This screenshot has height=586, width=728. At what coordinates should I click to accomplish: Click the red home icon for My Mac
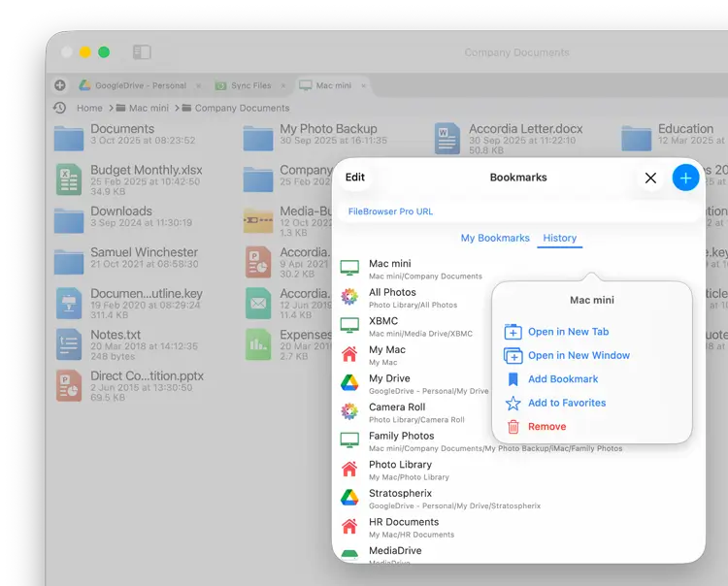pos(349,354)
